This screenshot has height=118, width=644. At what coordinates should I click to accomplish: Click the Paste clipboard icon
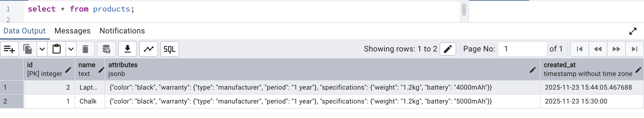[x=57, y=49]
